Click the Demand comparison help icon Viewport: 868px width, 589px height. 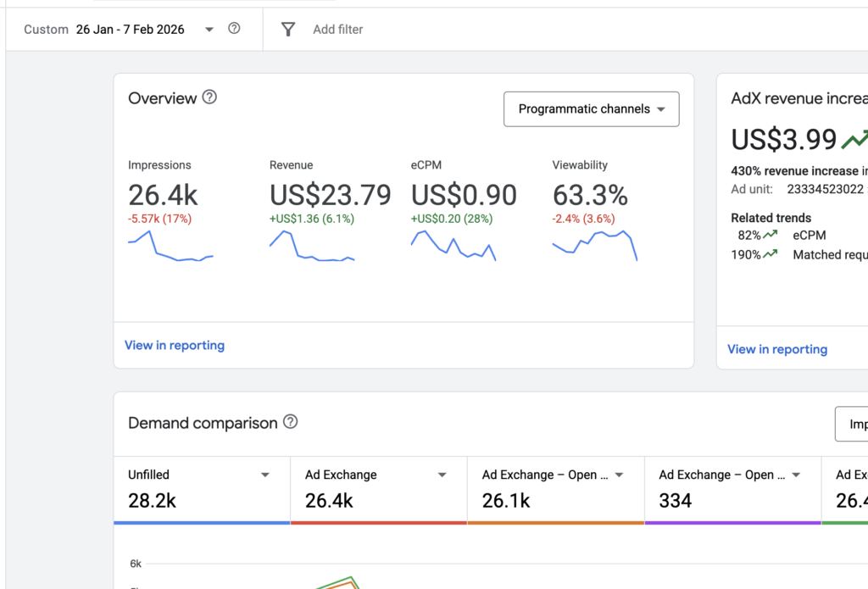click(x=290, y=422)
